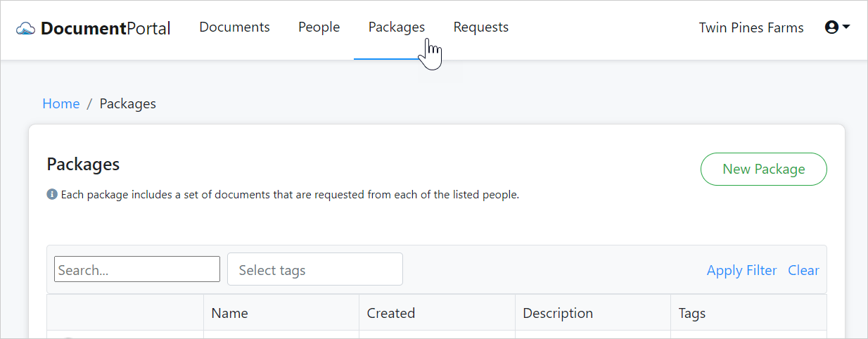
Task: Navigate to Home via the breadcrumb
Action: [61, 104]
